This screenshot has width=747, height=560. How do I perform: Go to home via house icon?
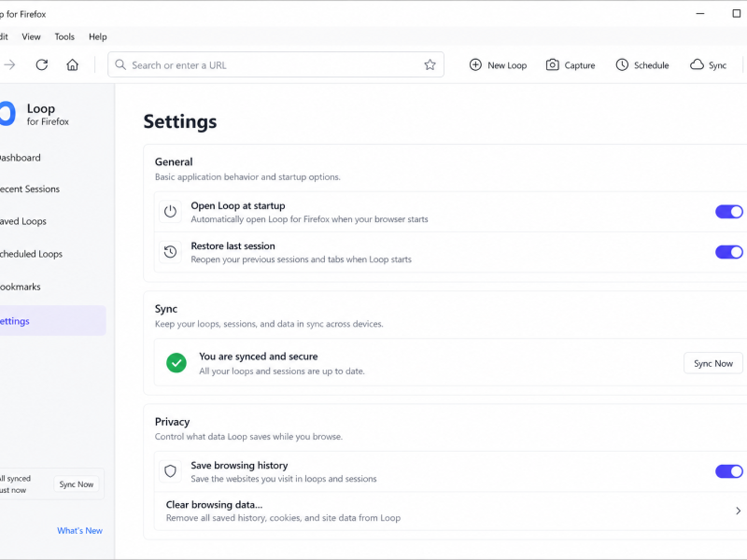pyautogui.click(x=73, y=64)
